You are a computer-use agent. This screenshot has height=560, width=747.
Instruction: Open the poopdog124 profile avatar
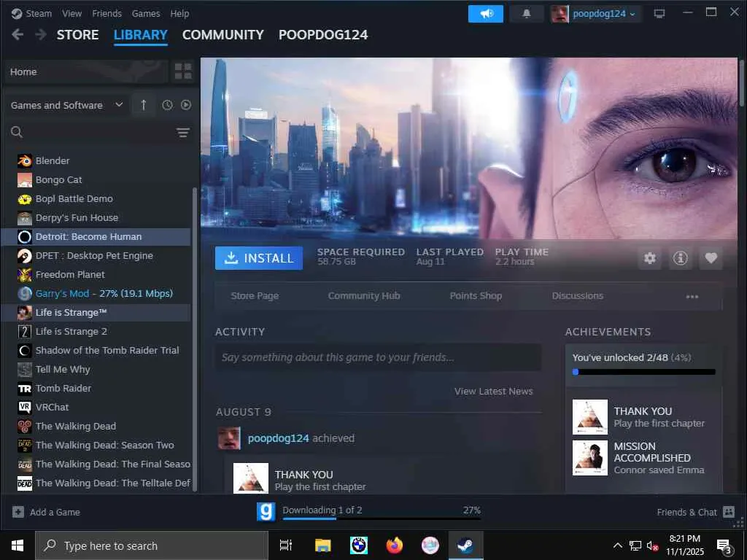(560, 13)
